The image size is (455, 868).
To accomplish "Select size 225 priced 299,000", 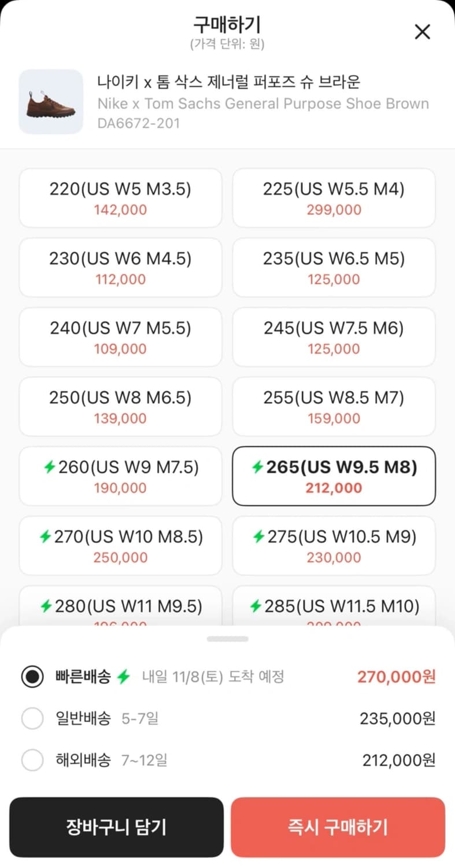I will pyautogui.click(x=334, y=198).
